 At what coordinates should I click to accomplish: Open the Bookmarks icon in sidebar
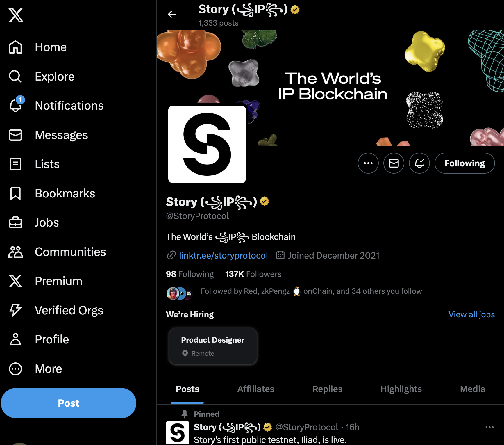(x=15, y=193)
